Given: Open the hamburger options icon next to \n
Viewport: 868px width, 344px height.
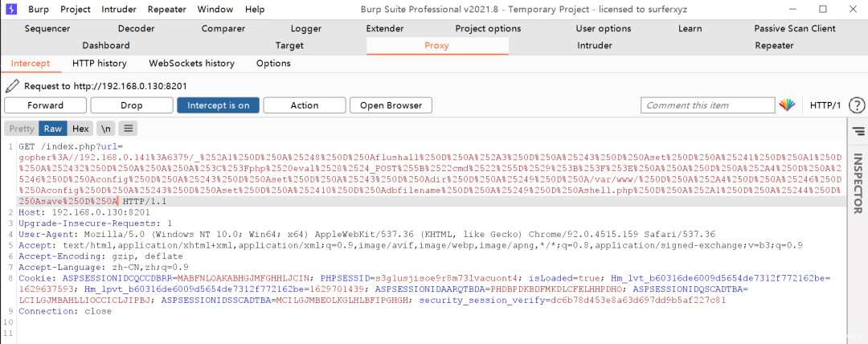Looking at the screenshot, I should 128,129.
